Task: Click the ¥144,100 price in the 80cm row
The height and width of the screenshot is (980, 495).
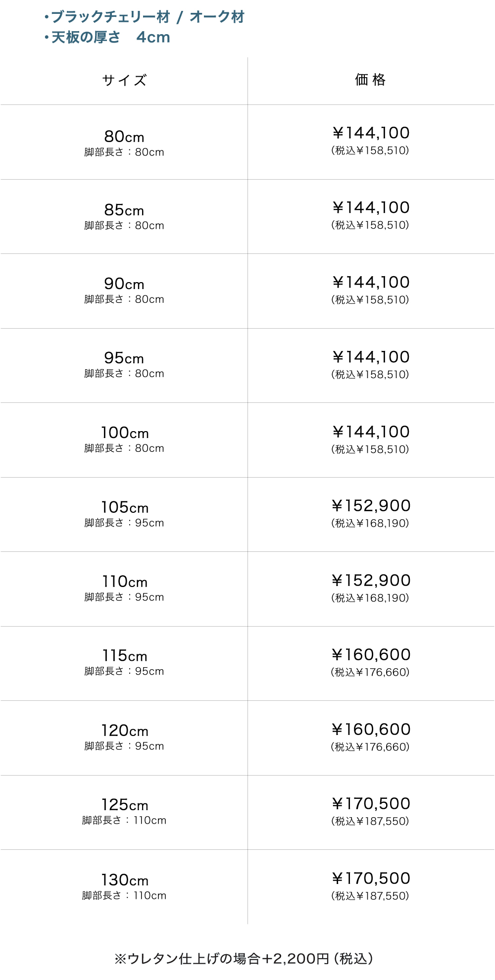Action: click(x=371, y=133)
